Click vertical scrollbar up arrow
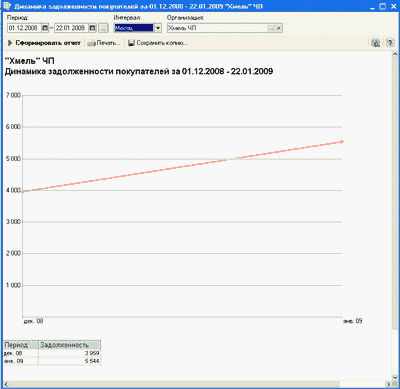Image resolution: width=400 pixels, height=389 pixels. point(395,54)
